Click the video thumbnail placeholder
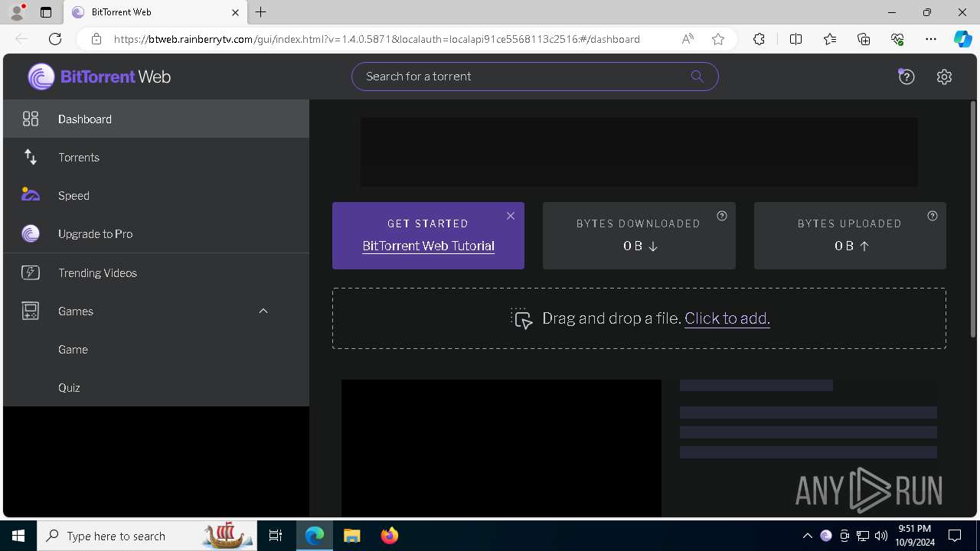 [x=501, y=448]
